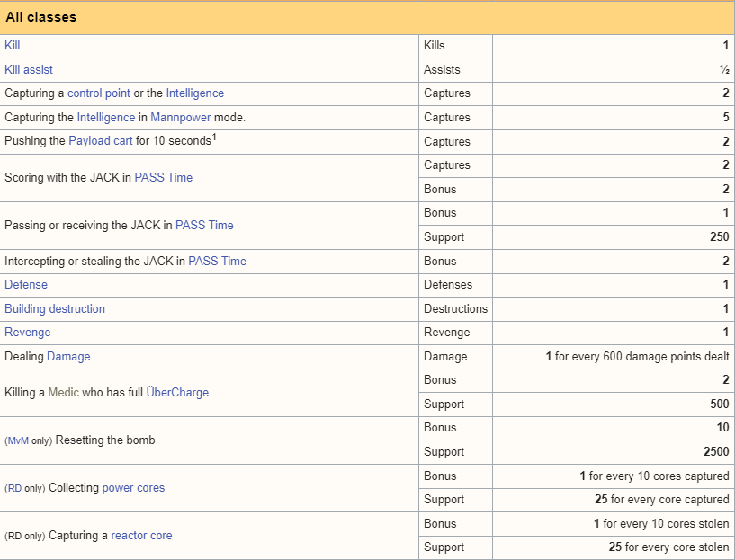Open the ÜberCharge link

point(177,393)
